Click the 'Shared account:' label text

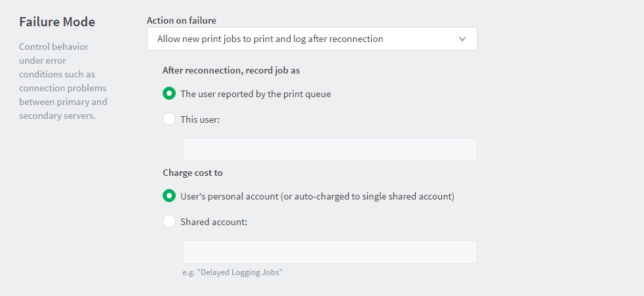point(214,222)
